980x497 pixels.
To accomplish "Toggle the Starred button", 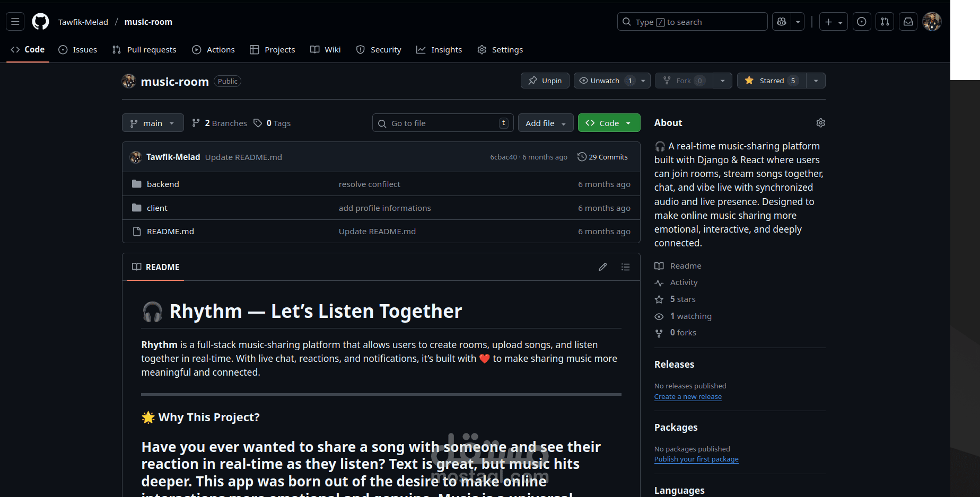I will click(772, 81).
